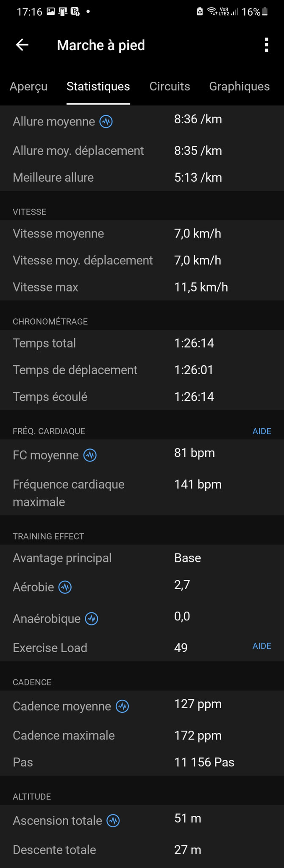Screen dimensions: 284x868
Task: Open the three-dot overflow menu
Action: [266, 45]
